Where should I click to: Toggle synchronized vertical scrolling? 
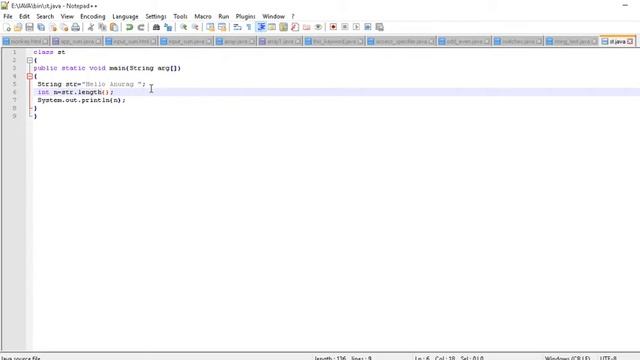[210, 27]
